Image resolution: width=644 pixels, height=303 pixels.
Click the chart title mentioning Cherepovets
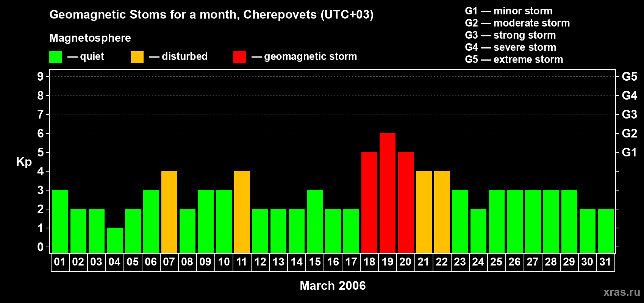[x=211, y=14]
